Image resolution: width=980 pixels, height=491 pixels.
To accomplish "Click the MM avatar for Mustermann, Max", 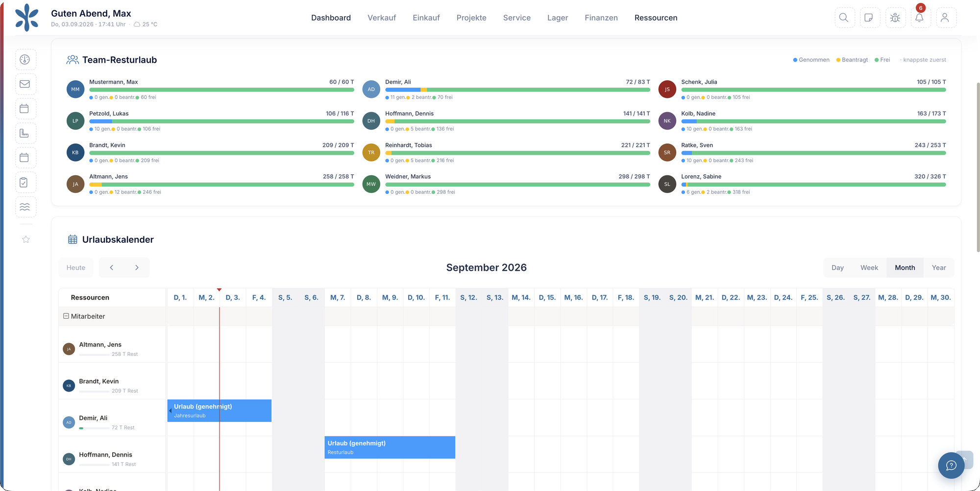I will (x=75, y=89).
